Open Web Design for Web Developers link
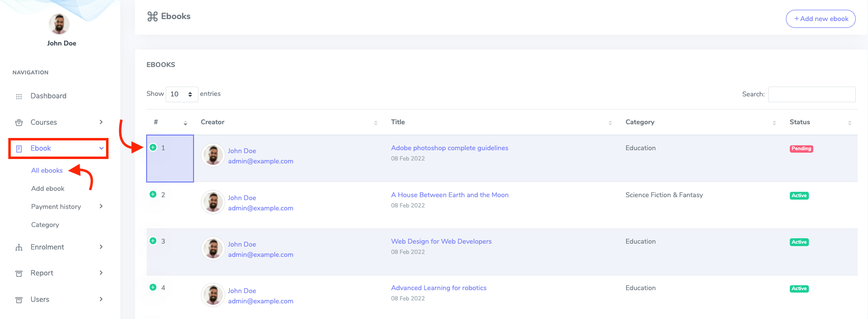Viewport: 868px width, 319px height. pyautogui.click(x=441, y=241)
